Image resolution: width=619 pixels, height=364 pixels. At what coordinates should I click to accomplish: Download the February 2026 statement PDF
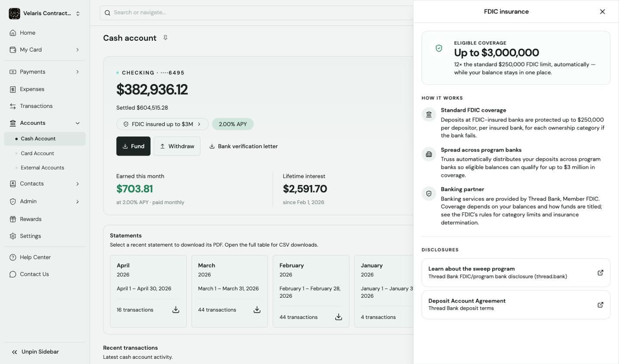click(338, 317)
